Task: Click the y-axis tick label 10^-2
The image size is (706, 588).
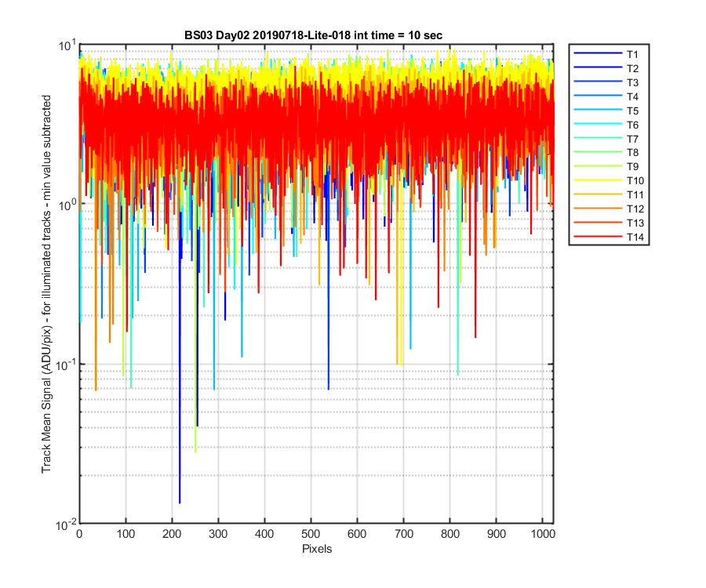Action: 66,524
